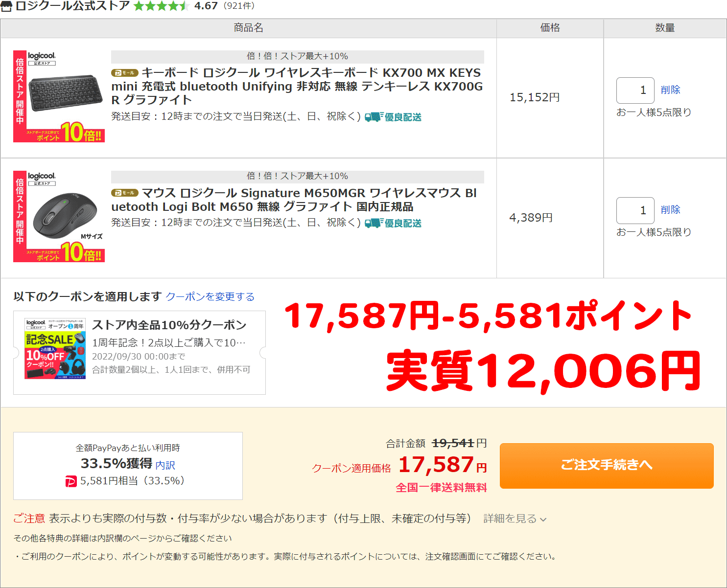Screen dimensions: 727x588
Task: Open the 10%OFF coupon thumbnail image
Action: (55, 348)
